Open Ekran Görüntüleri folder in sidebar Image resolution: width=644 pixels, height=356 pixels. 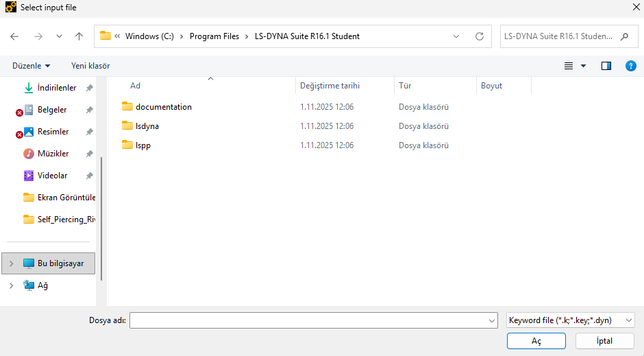coord(59,198)
